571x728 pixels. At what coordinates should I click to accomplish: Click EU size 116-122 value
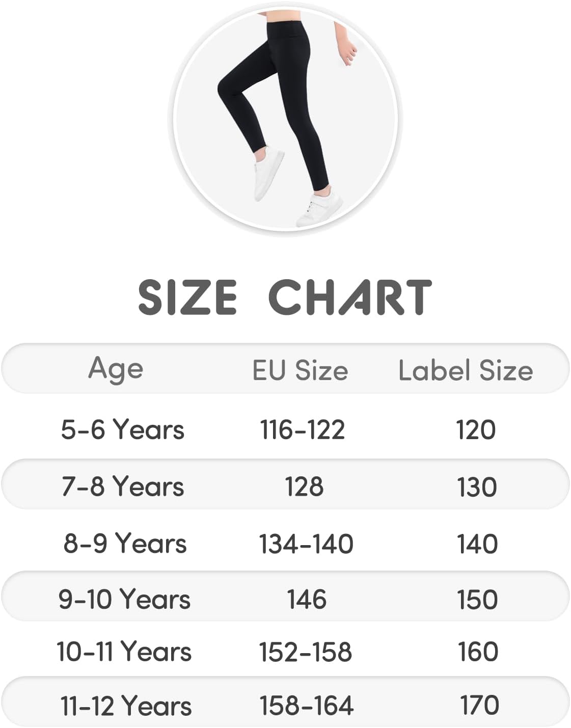[x=303, y=429]
